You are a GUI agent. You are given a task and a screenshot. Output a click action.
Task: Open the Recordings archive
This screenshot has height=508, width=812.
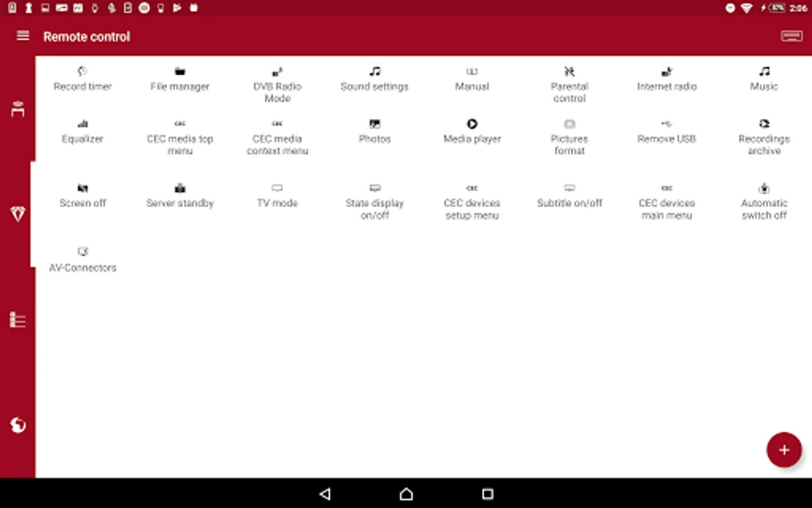tap(764, 138)
